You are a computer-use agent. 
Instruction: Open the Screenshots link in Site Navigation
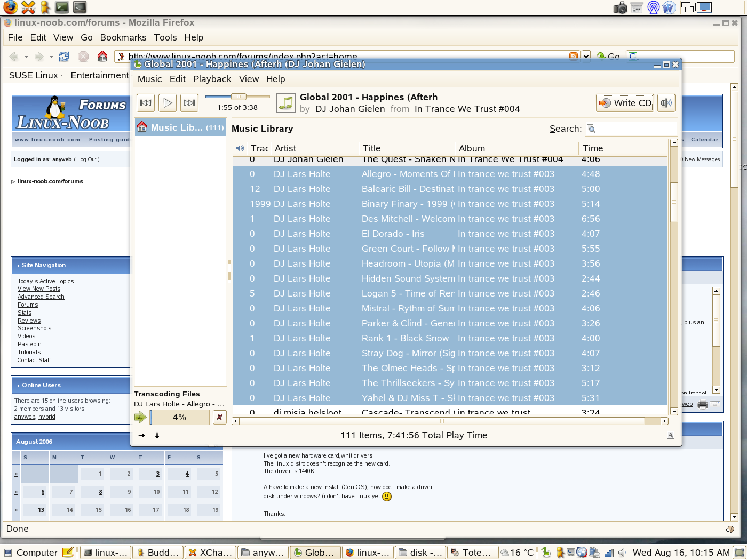(x=34, y=328)
